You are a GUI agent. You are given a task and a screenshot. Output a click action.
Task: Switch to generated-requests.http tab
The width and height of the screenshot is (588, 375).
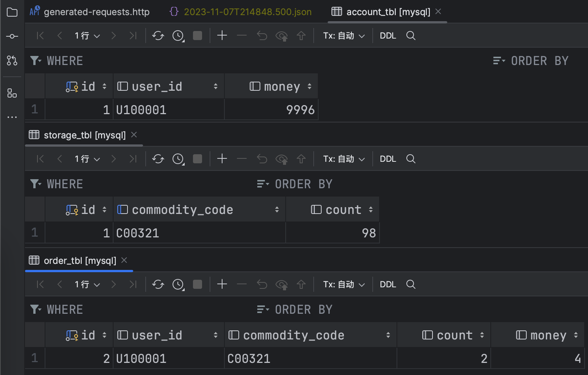coord(90,12)
